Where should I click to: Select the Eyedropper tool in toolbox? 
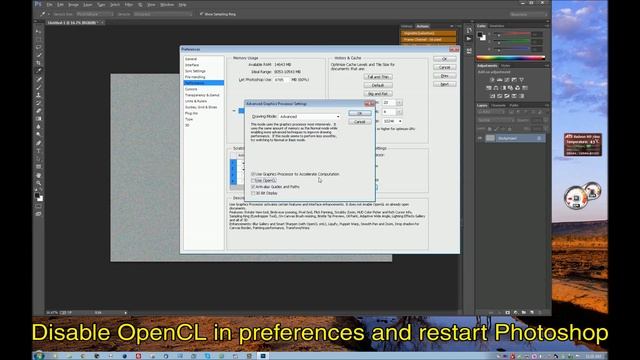click(x=38, y=71)
